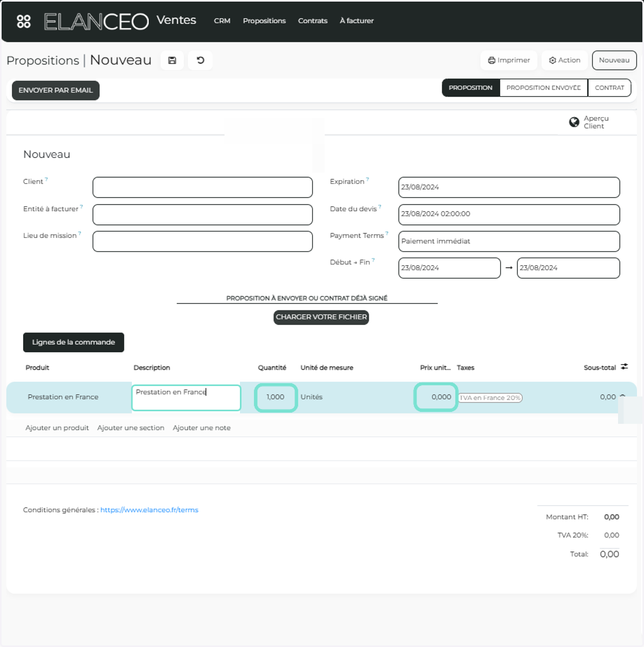Screen dimensions: 644x647
Task: Open the Payment Terms field
Action: [509, 241]
